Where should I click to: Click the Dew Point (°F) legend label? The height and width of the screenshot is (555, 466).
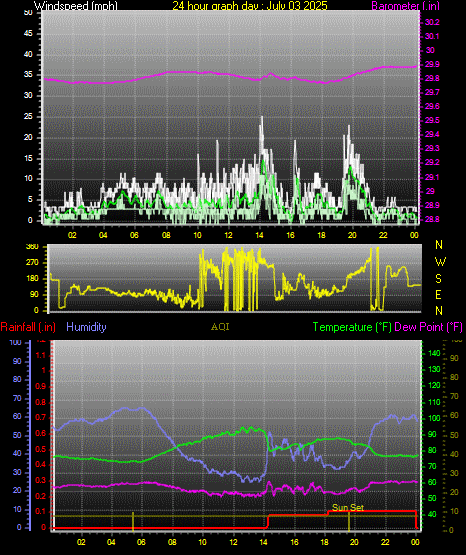pyautogui.click(x=428, y=327)
